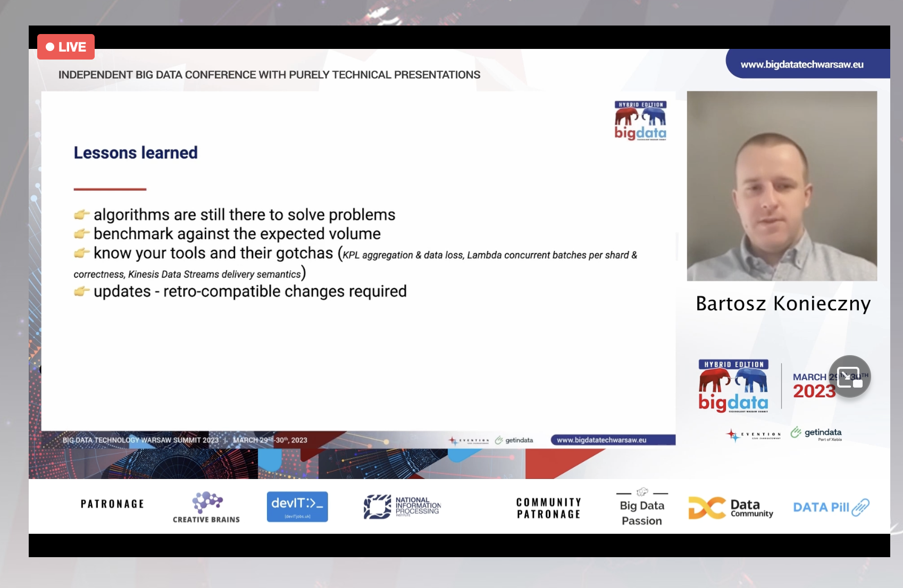Click the COMMUNITY PATRONAGE label
Viewport: 903px width, 588px height.
point(549,508)
